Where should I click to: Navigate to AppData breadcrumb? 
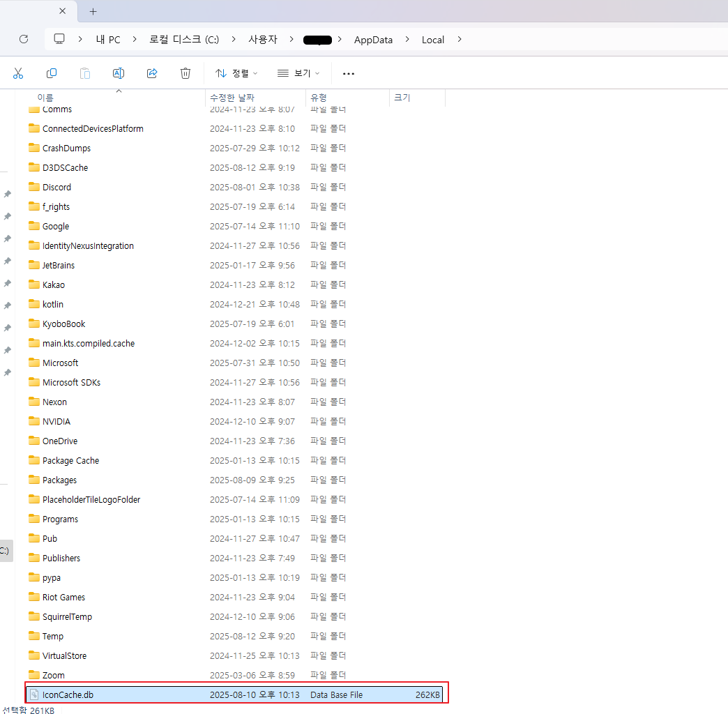tap(373, 40)
